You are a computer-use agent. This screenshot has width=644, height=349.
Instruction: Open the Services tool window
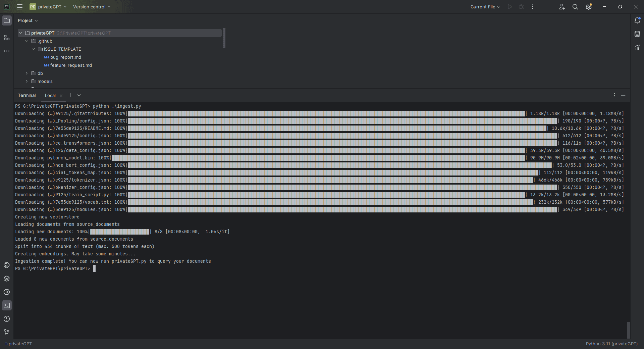[x=7, y=292]
